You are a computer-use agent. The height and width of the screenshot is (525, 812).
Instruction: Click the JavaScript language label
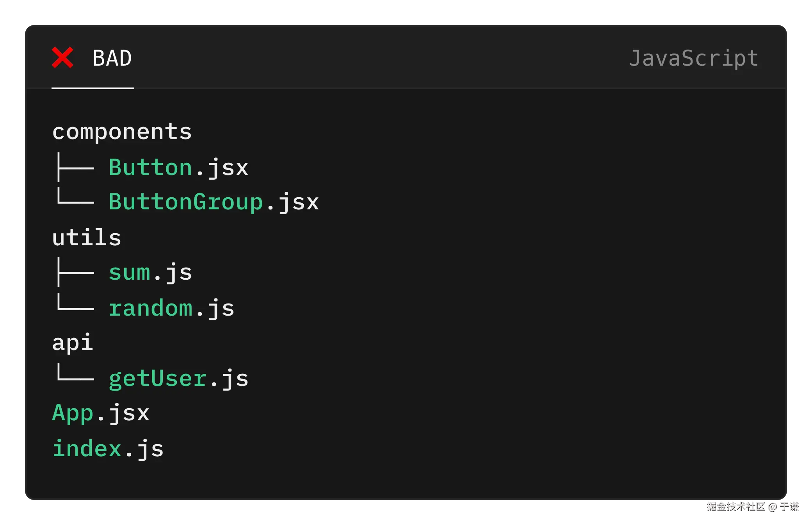pos(694,59)
